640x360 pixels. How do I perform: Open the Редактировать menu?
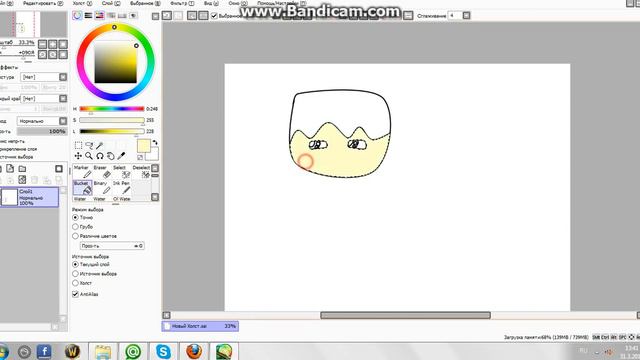[x=43, y=3]
